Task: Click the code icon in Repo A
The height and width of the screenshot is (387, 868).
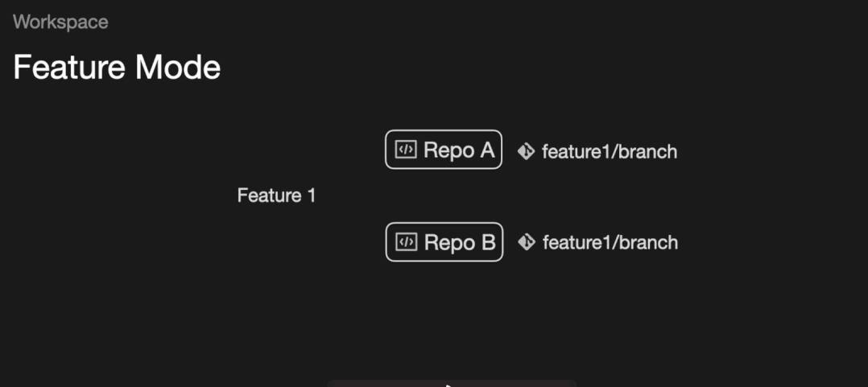Action: coord(406,150)
